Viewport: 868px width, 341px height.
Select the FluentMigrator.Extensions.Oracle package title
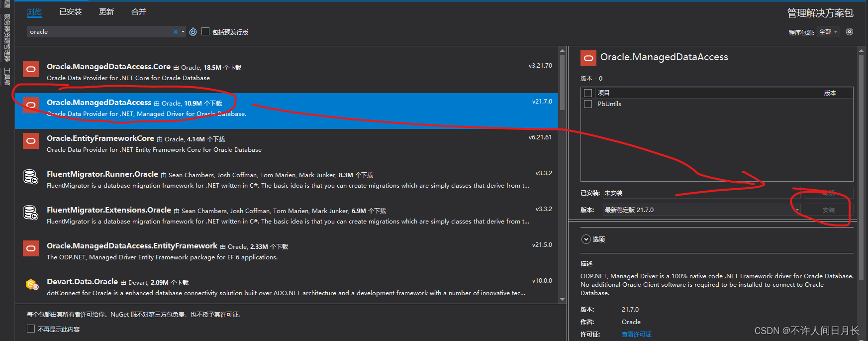coord(109,210)
